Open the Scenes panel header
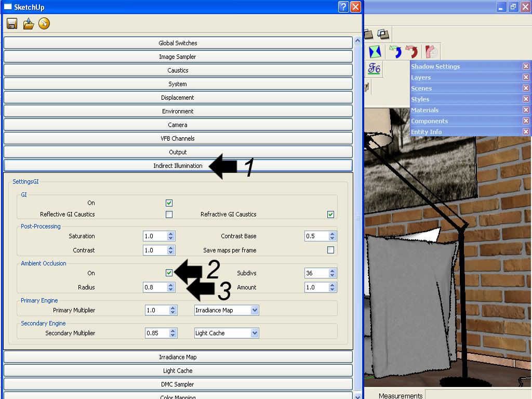Screen dimensions: 532x399 [470, 88]
